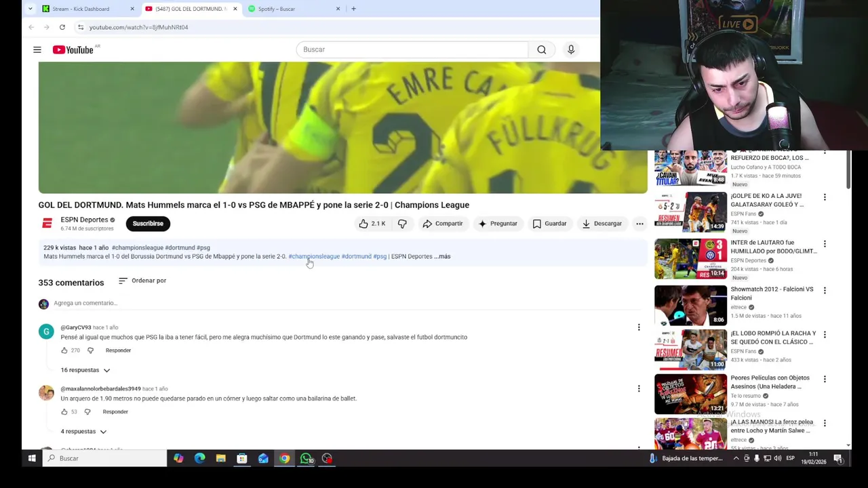The height and width of the screenshot is (488, 868).
Task: Open the Preguntar AI button
Action: (498, 224)
